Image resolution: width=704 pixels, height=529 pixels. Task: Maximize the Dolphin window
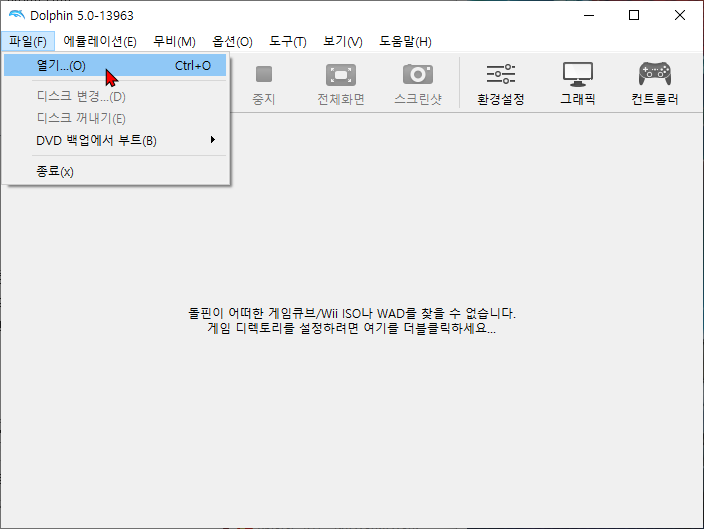(634, 15)
